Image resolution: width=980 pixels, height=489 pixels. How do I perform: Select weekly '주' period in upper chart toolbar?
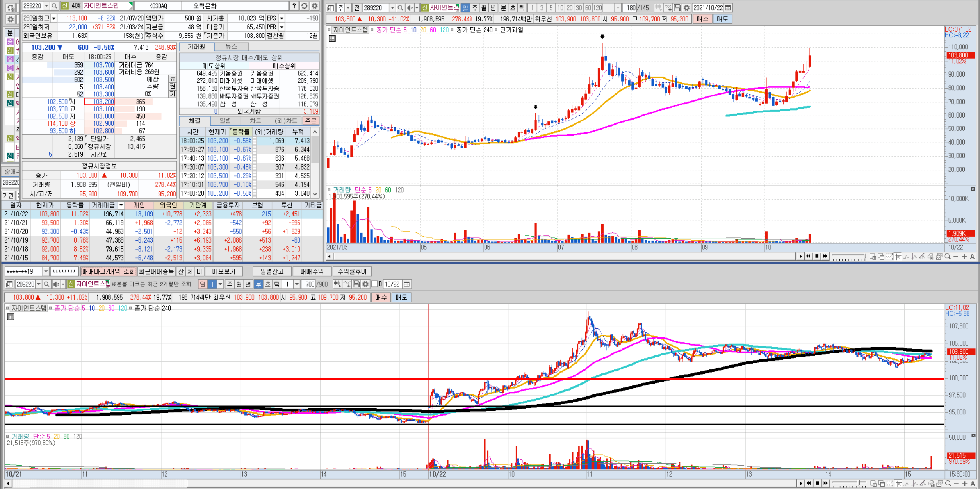[474, 8]
